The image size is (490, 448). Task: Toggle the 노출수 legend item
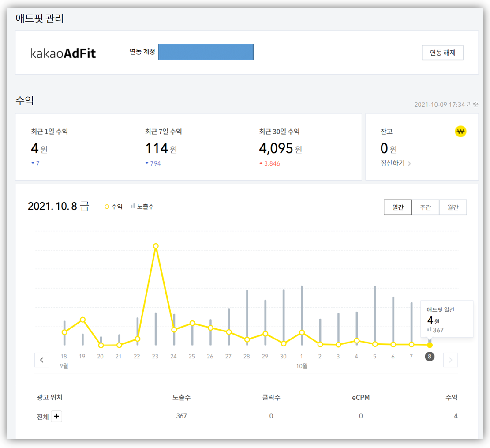coord(142,207)
